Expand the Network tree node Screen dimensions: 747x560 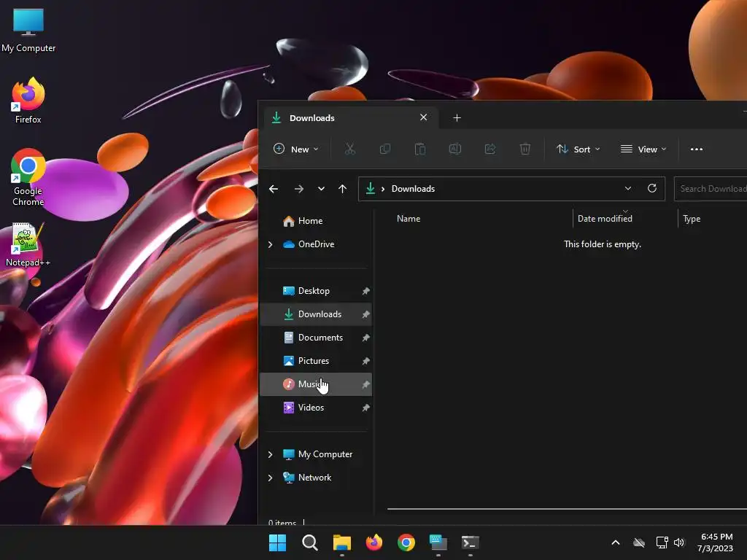(270, 478)
